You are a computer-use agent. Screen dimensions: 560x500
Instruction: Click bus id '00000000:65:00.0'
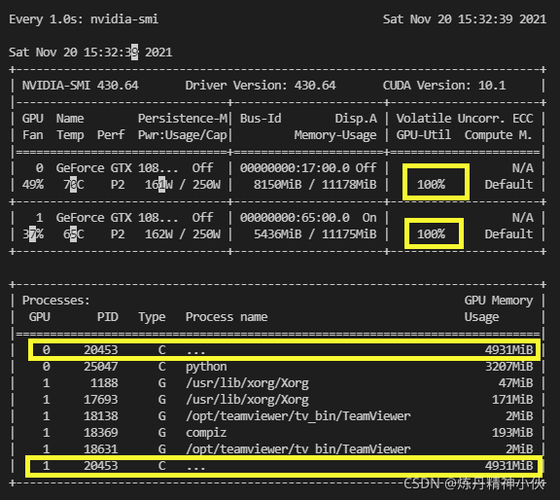[x=295, y=218]
